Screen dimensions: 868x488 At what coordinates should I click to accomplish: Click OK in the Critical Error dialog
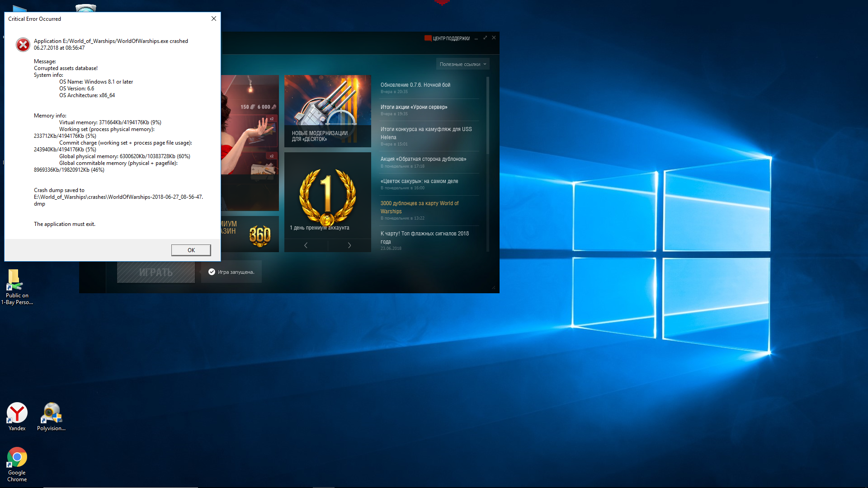(x=191, y=250)
